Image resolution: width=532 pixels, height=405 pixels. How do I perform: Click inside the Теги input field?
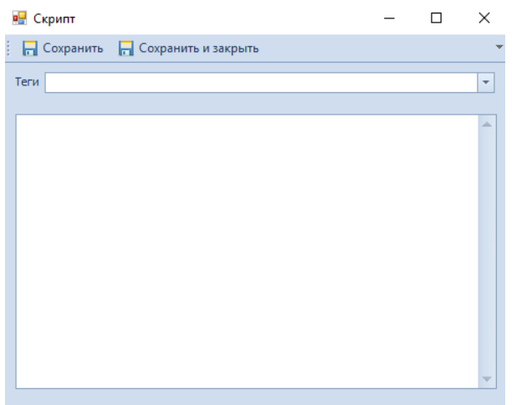point(259,82)
